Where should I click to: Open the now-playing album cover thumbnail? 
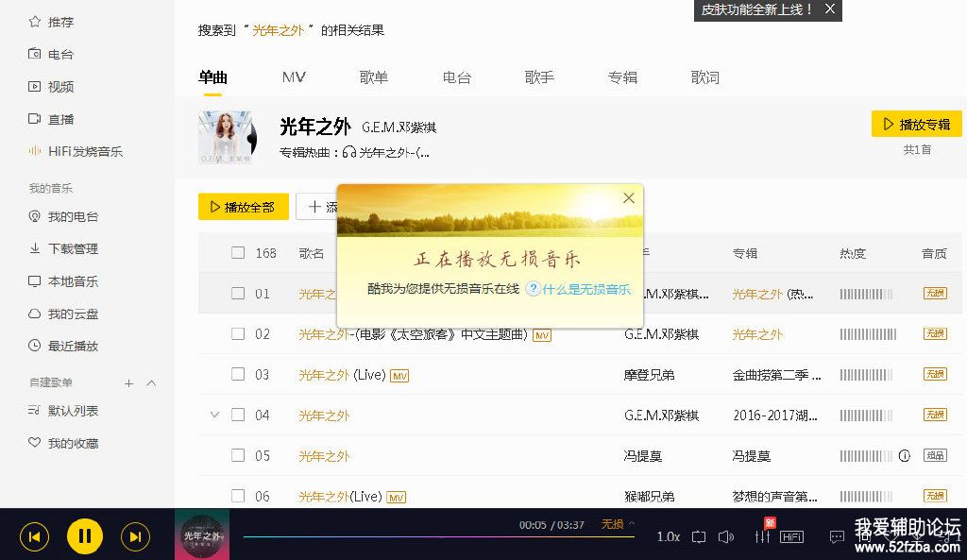[x=202, y=535]
